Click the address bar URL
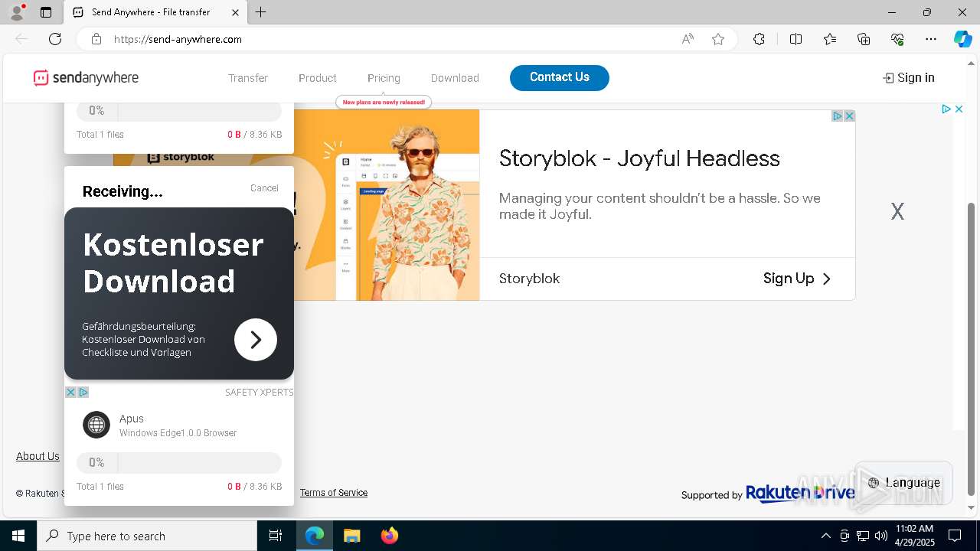The height and width of the screenshot is (551, 980). (178, 39)
